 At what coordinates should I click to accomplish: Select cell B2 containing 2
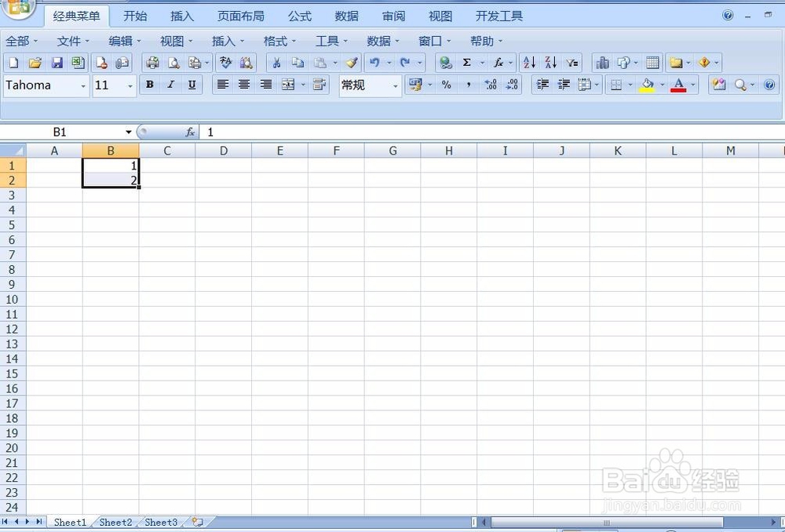pos(111,180)
